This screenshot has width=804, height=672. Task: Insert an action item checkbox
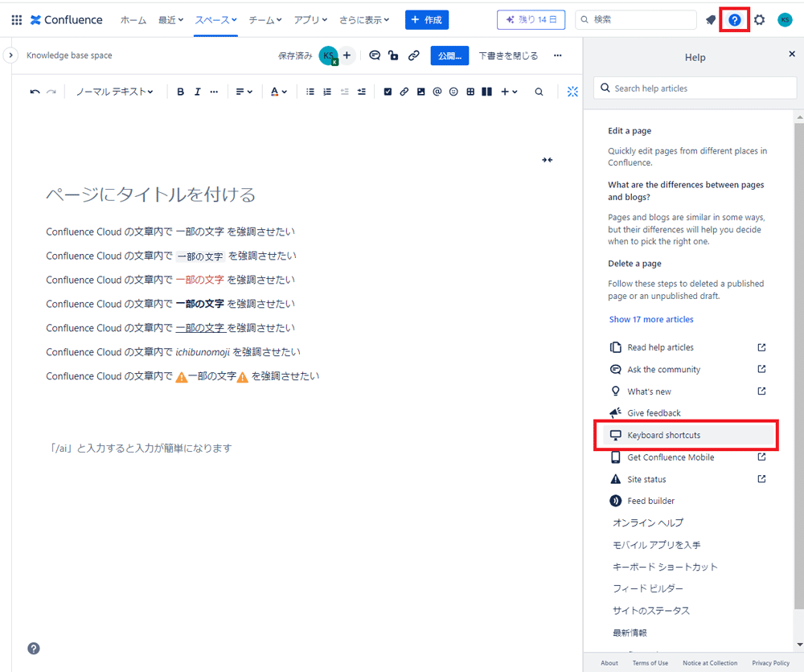coord(388,92)
